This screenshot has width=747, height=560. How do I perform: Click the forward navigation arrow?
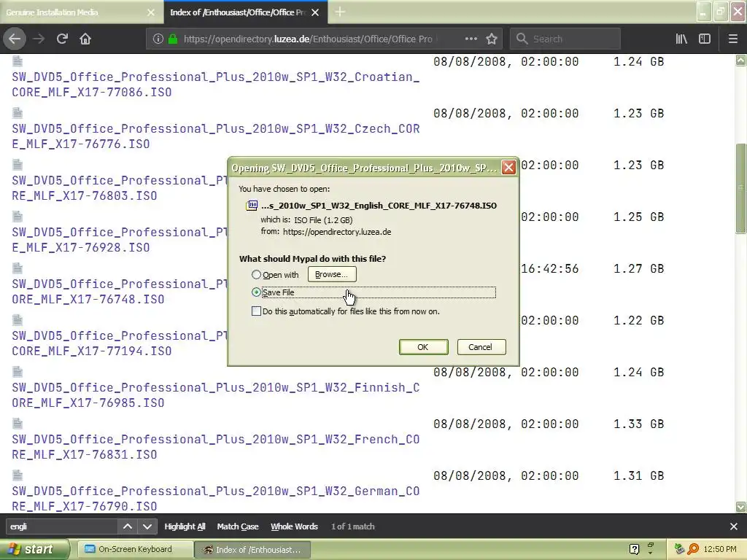point(39,39)
